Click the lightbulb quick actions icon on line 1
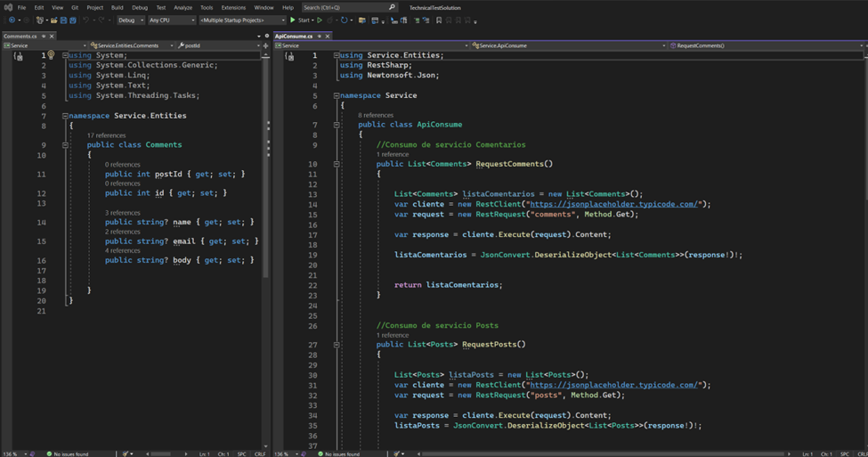 (51, 54)
